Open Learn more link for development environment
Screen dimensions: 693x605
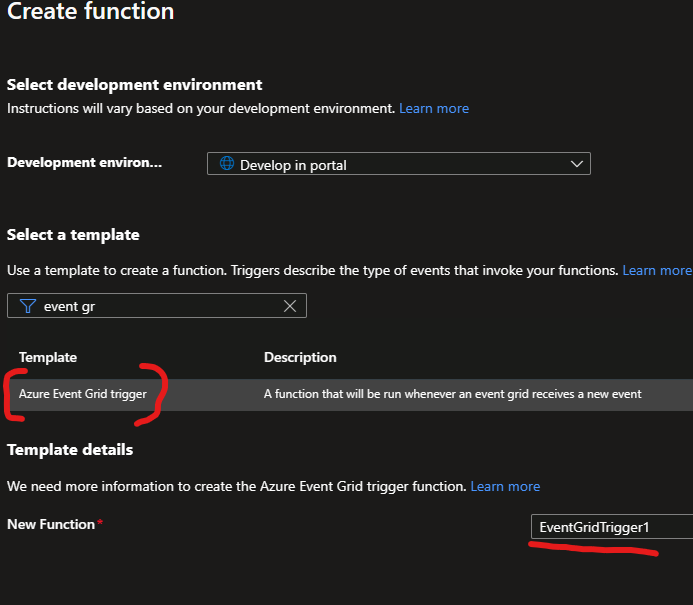[434, 109]
